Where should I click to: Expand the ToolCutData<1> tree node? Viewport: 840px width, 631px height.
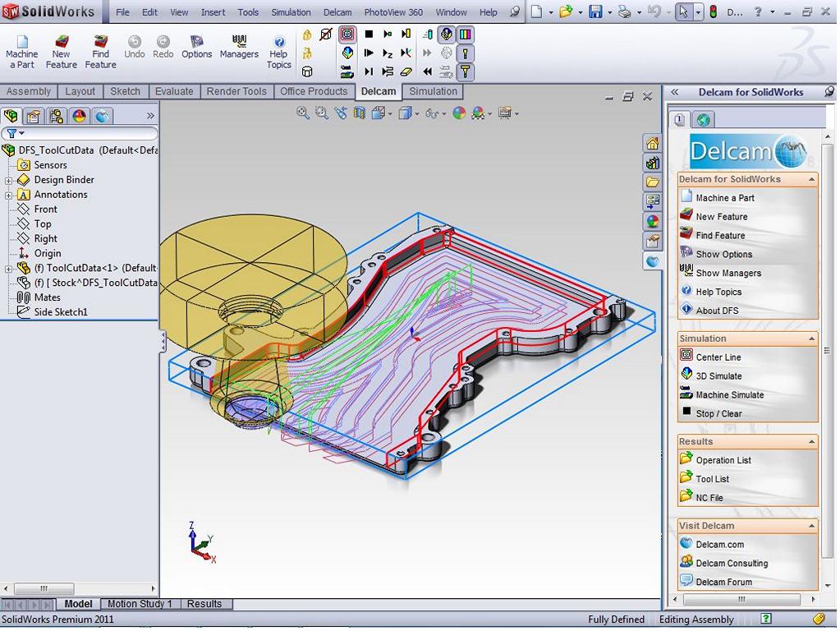pyautogui.click(x=8, y=269)
